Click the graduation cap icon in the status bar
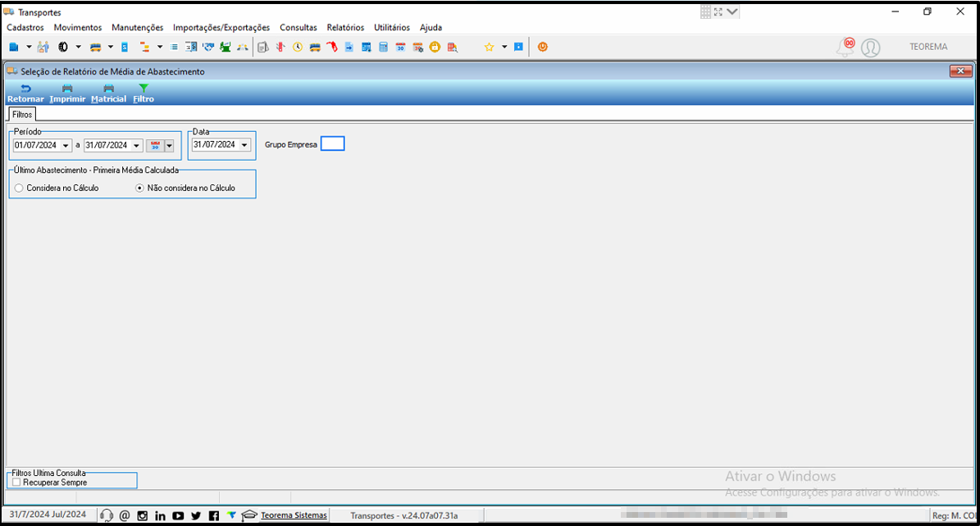Image resolution: width=980 pixels, height=526 pixels. tap(249, 515)
